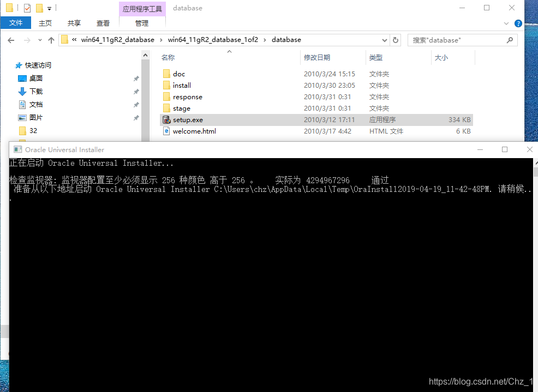Select the 应用程序工具 contextual tab
538x392 pixels.
142,9
